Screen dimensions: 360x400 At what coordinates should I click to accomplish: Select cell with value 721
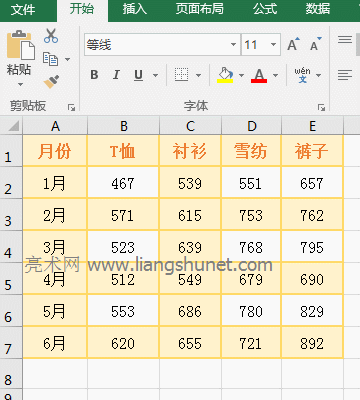pos(251,343)
